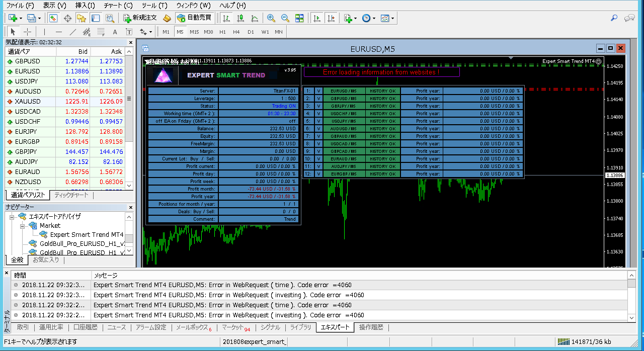Toggle the 'V' checkbox for USDJPY/M5 row

(318, 121)
